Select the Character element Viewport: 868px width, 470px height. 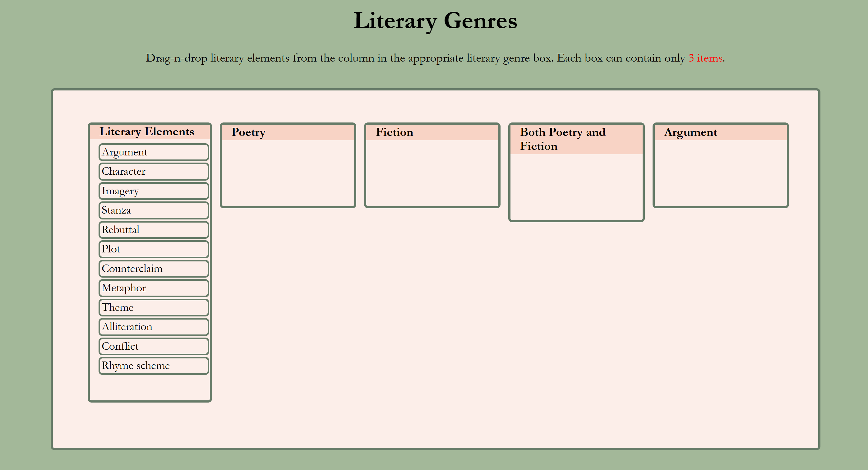pyautogui.click(x=154, y=172)
